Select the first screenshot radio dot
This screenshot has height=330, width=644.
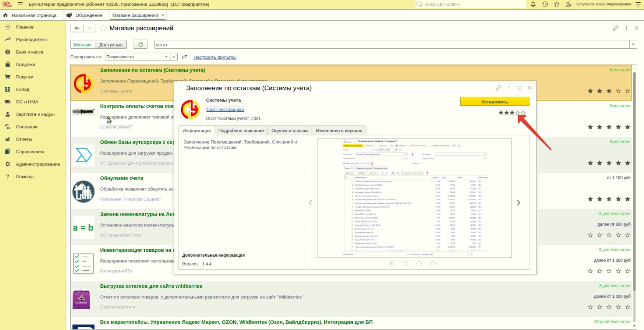[x=391, y=264]
